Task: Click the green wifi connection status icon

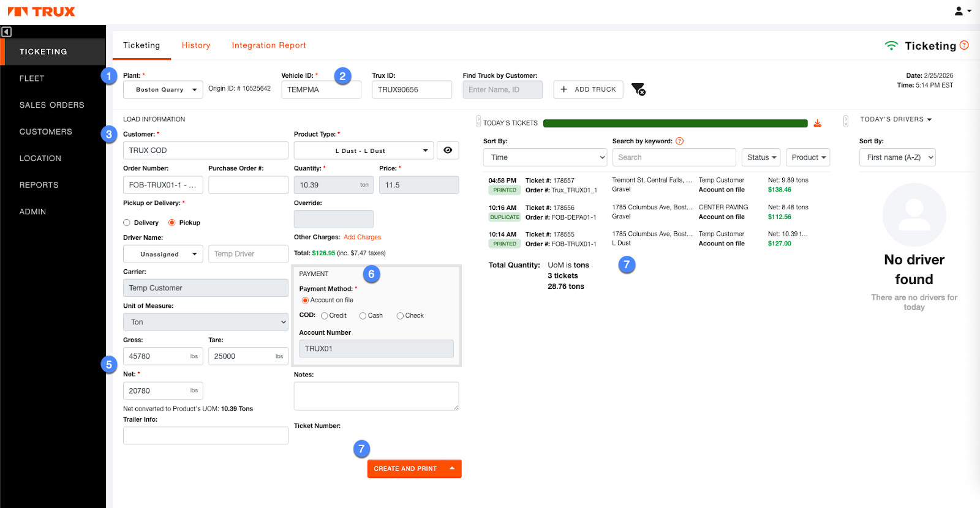Action: coord(891,46)
